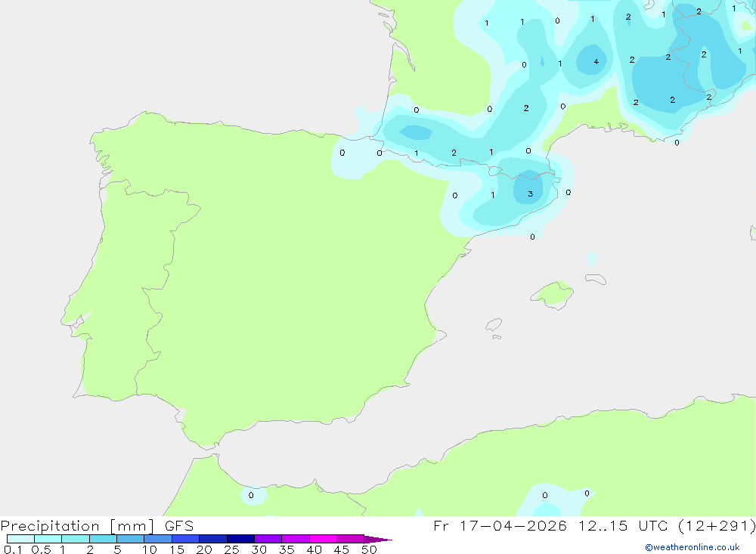
Task: Click the '10' legend label
Action: coord(150,549)
